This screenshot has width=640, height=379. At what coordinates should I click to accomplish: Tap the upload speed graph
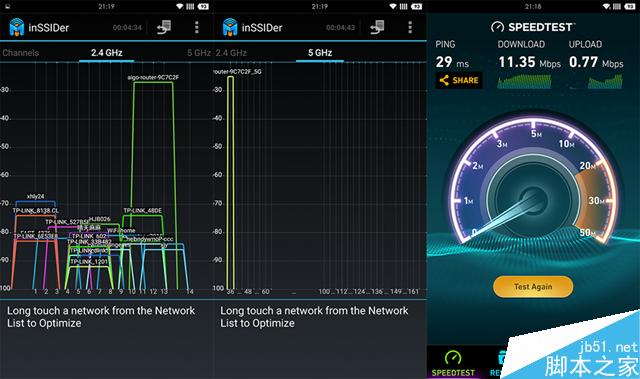coord(605,81)
